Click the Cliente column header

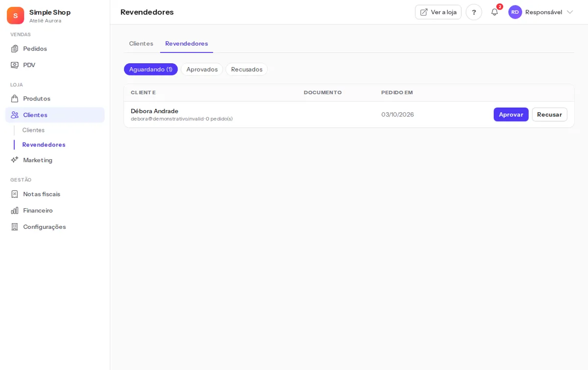click(x=143, y=93)
